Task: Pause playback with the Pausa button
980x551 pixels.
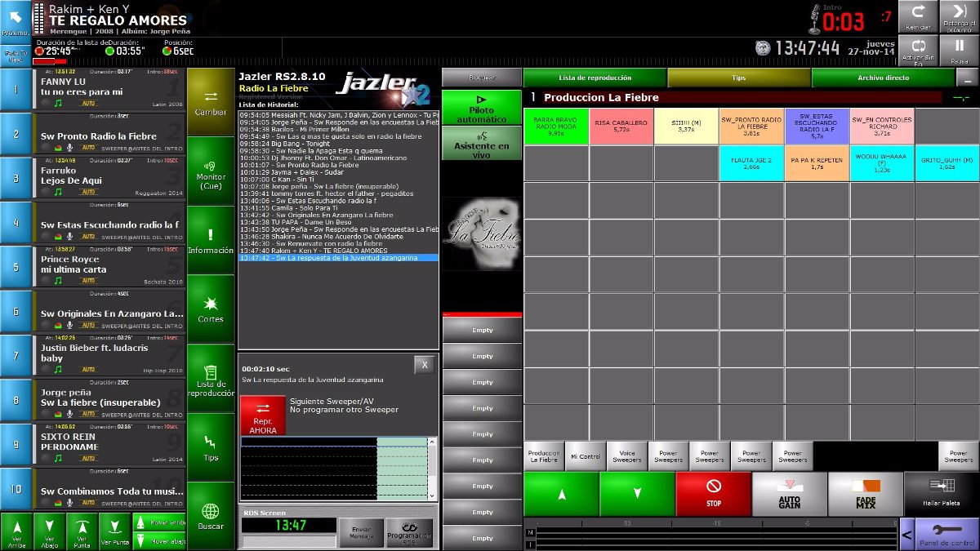Action: click(959, 51)
